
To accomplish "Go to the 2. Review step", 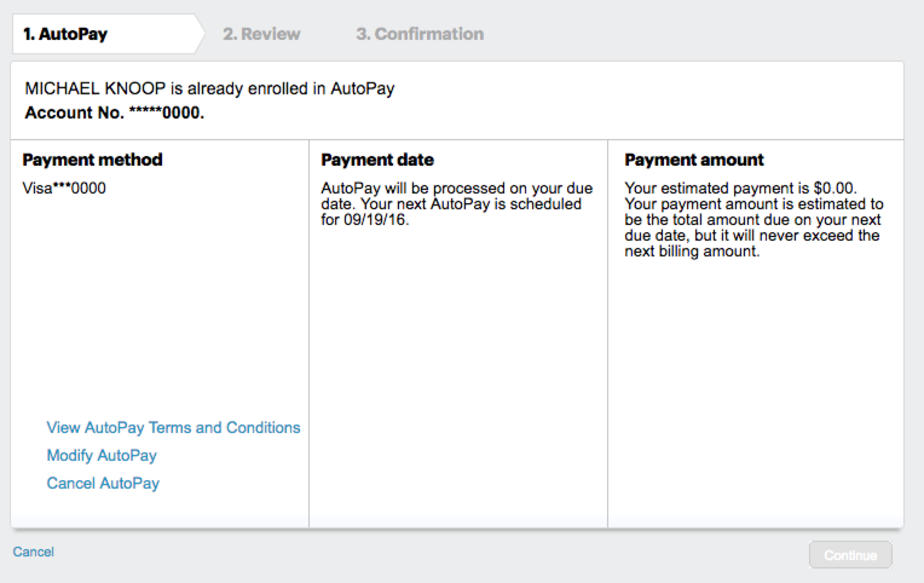I will point(261,34).
